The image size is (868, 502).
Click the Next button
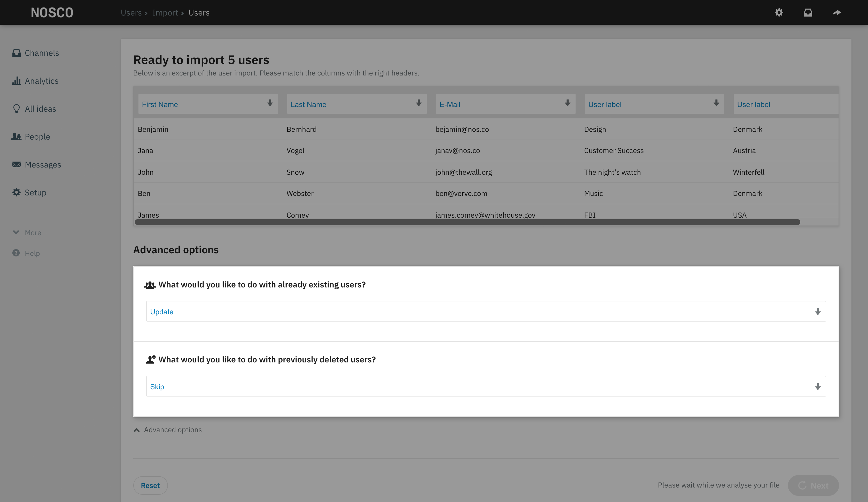(x=813, y=485)
